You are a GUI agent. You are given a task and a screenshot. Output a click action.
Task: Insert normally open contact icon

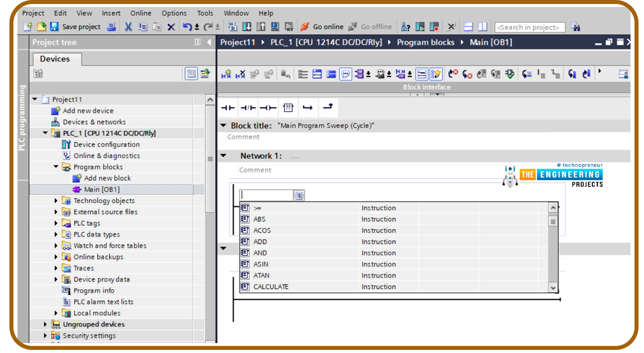click(228, 107)
